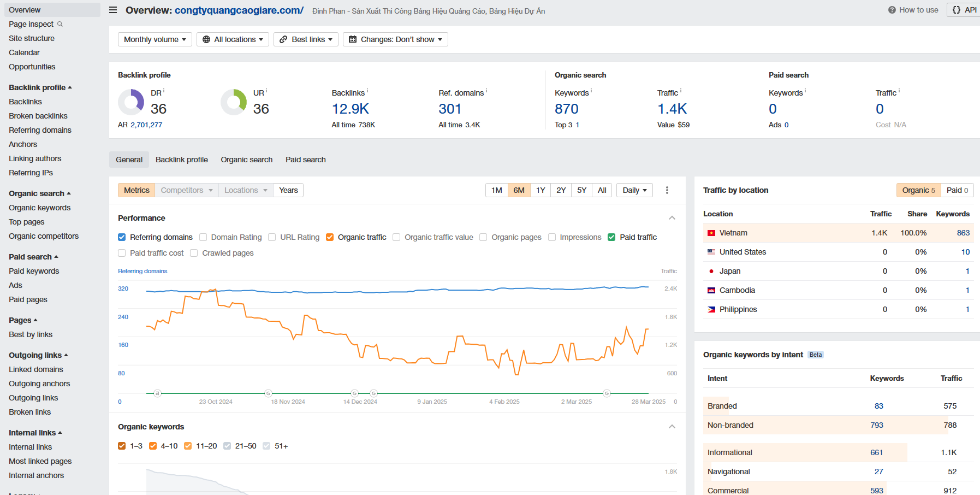980x495 pixels.
Task: Toggle Referring domains checkbox
Action: point(122,237)
